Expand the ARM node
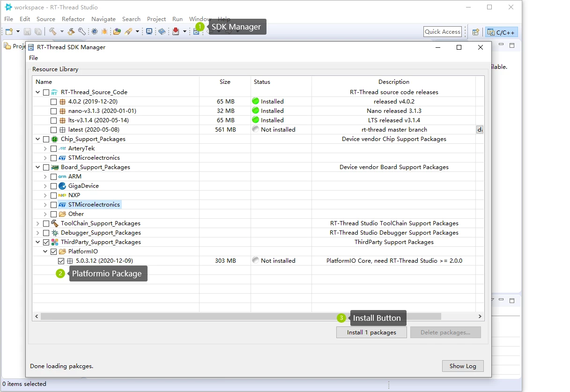Viewport: 570px width, 392px height. coord(45,177)
